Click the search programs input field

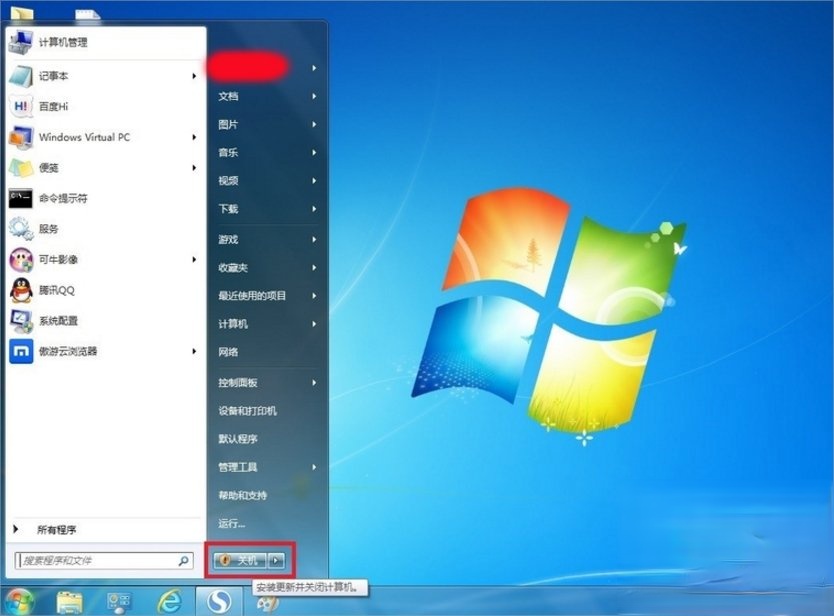click(100, 558)
